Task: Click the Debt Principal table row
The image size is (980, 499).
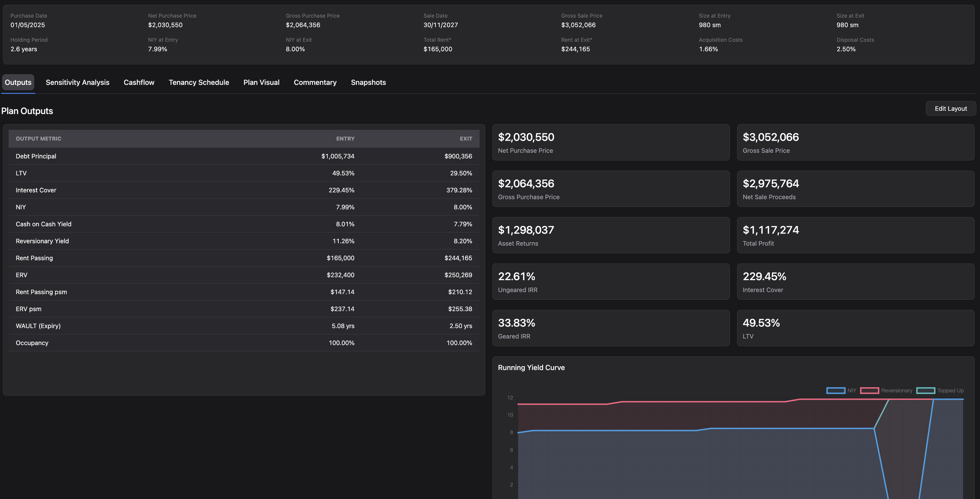Action: click(244, 156)
